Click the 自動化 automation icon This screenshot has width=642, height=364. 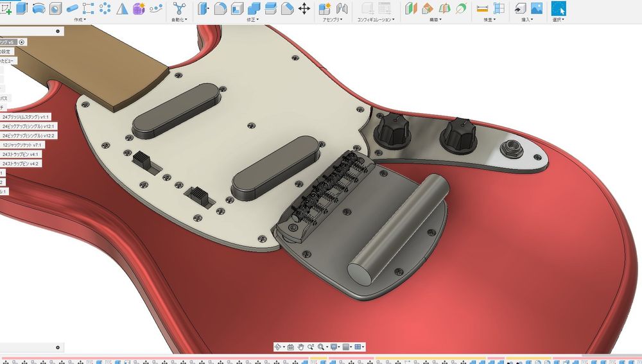click(x=179, y=8)
